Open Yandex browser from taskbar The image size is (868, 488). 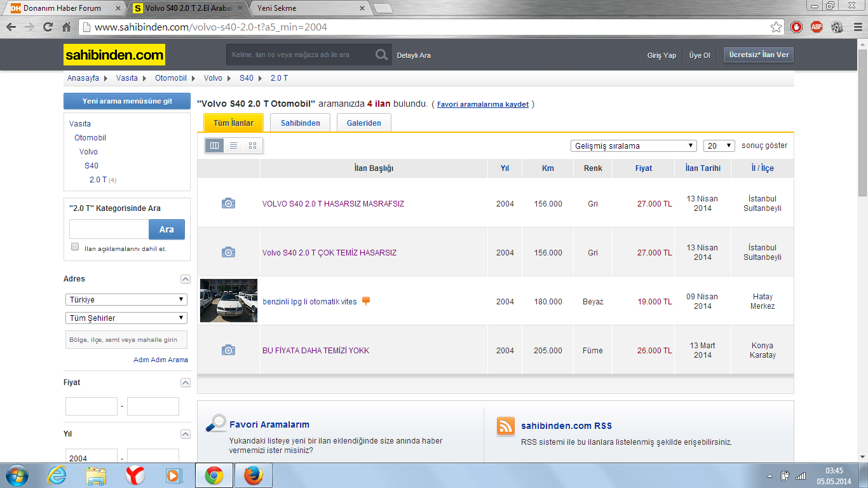(135, 475)
